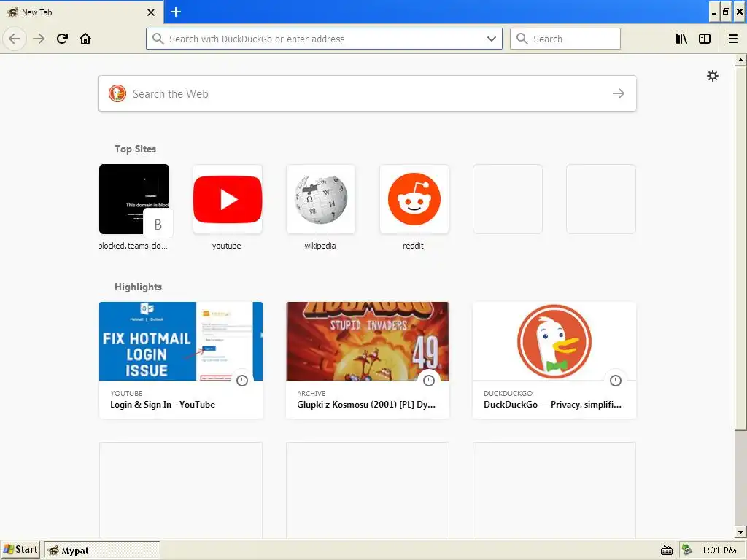Image resolution: width=747 pixels, height=560 pixels.
Task: Open the Reddit top site tile
Action: (414, 199)
